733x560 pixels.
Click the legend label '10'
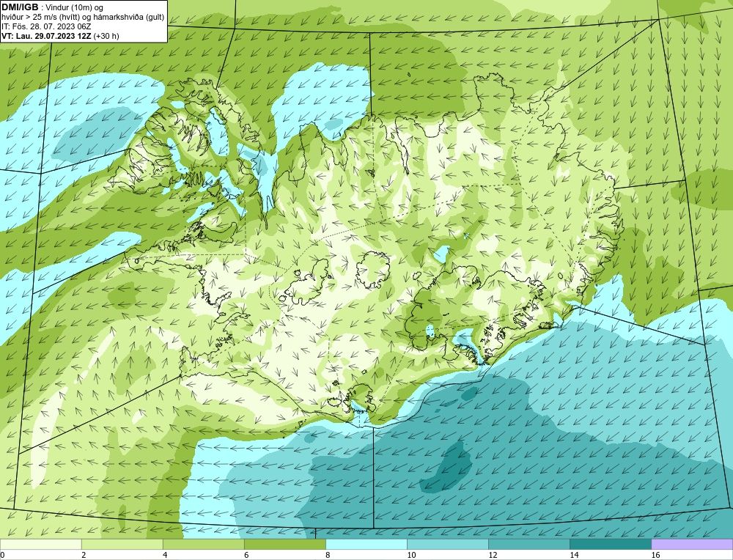(411, 555)
